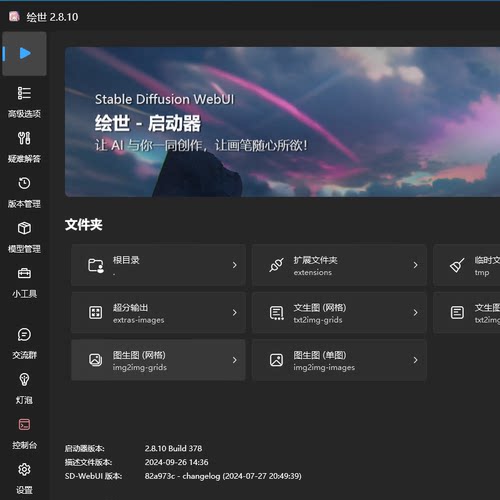This screenshot has width=500, height=500.
Task: Click the SD-WebUI 版本 label
Action: pos(93,476)
